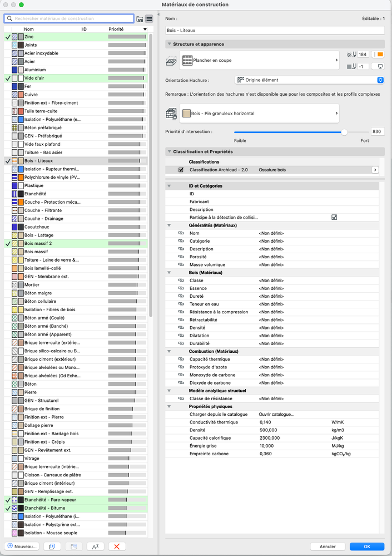Collapse the left panel with the splitter arrow
This screenshot has width=392, height=556.
[x=158, y=14]
